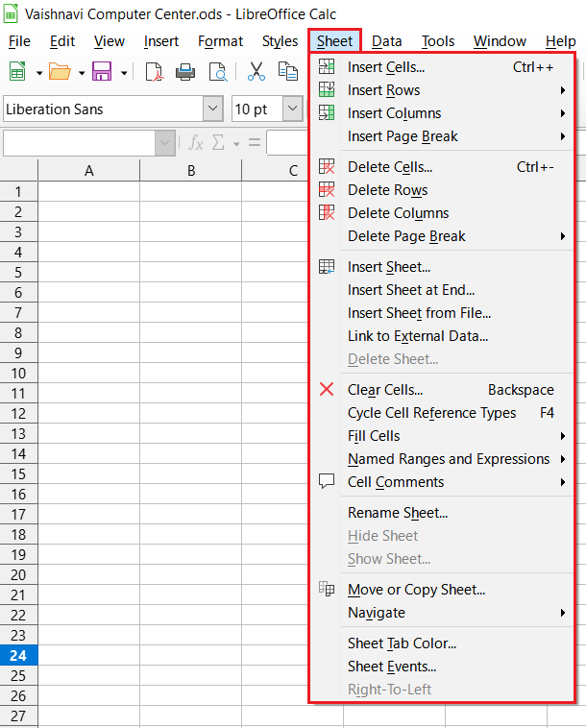Choose Insert Sheet at End...
586x728 pixels.
(x=442, y=290)
